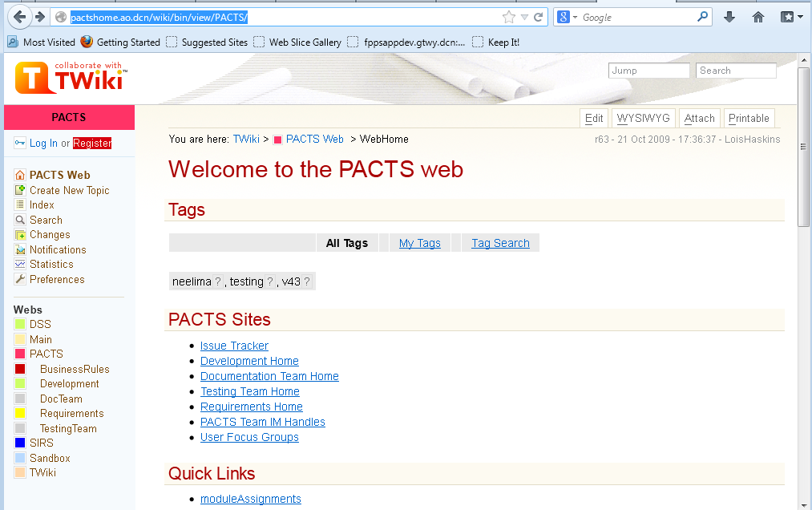Expand the bookmarks menu button dropdown

(800, 17)
